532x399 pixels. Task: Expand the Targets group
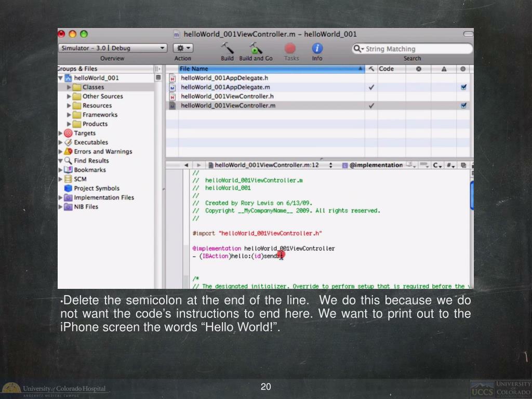[x=60, y=133]
